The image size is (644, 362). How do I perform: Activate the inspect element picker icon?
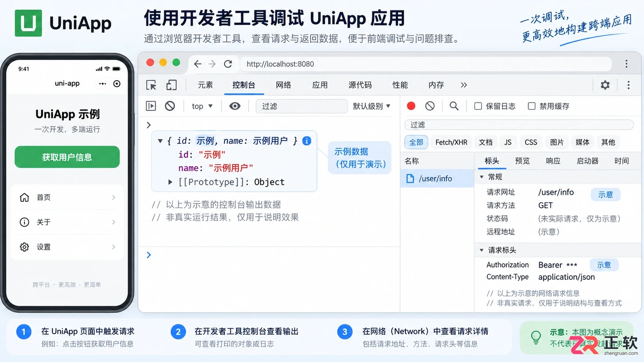pyautogui.click(x=151, y=85)
